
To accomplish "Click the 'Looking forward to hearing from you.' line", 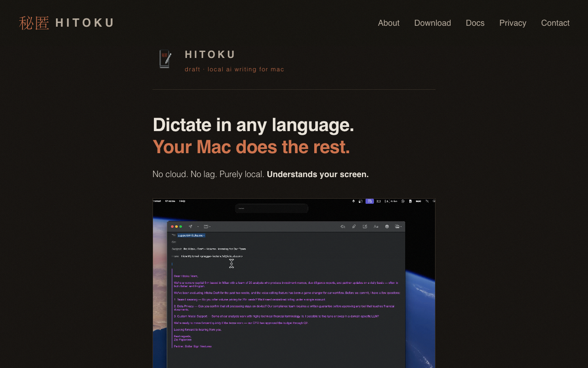I will click(x=198, y=330).
